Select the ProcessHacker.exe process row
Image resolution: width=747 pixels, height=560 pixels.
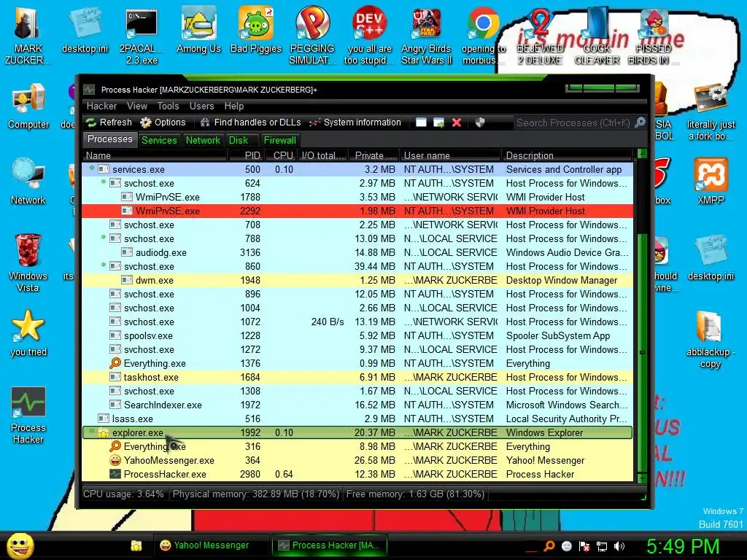tap(357, 474)
